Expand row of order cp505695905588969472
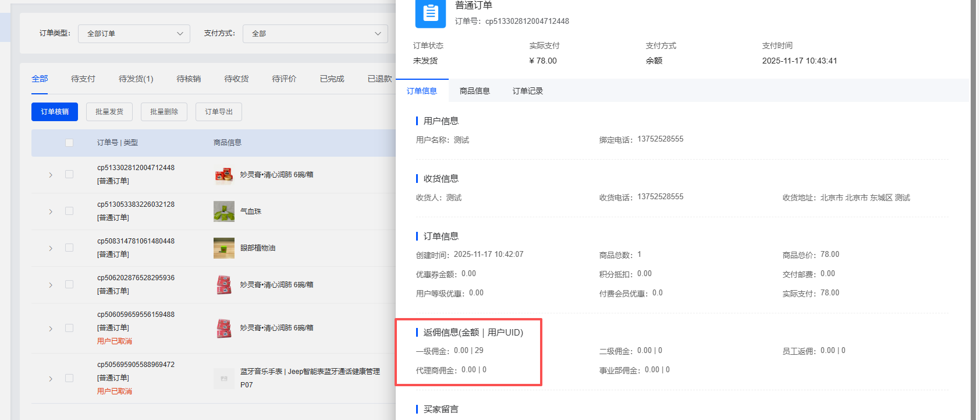Viewport: 980px width, 420px height. 51,379
